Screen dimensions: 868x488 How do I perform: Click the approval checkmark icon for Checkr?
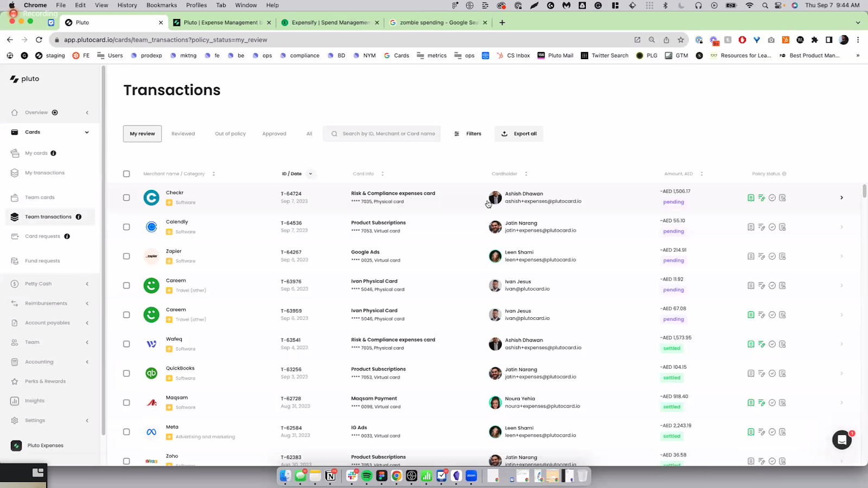(772, 198)
